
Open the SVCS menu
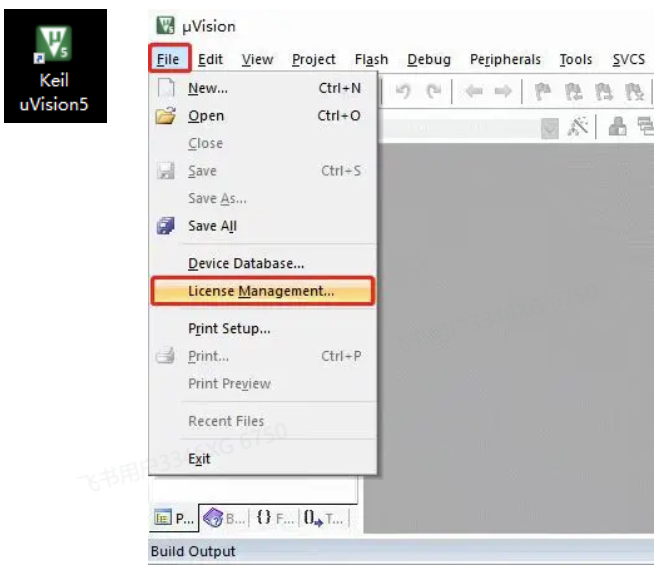point(629,59)
